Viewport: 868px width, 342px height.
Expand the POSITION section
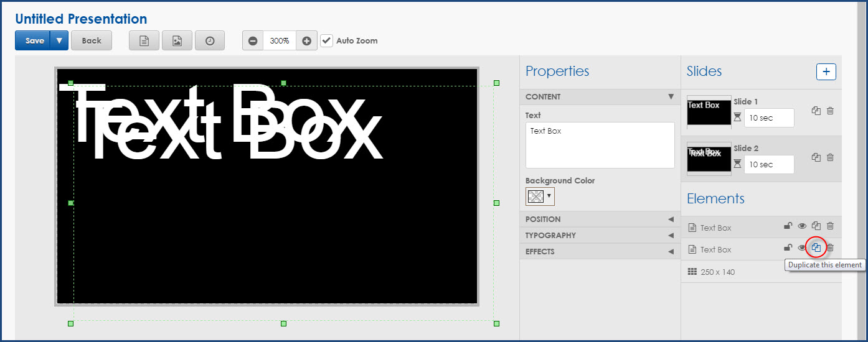click(600, 219)
